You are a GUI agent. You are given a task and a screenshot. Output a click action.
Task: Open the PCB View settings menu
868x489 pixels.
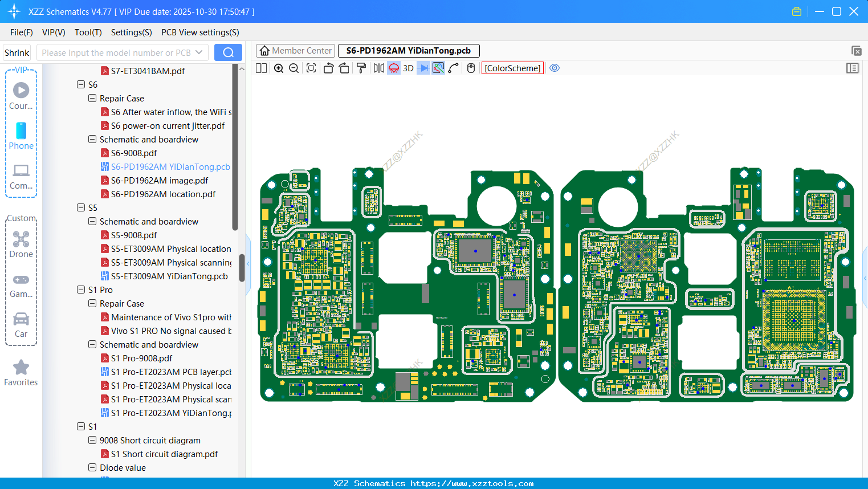[x=199, y=32]
